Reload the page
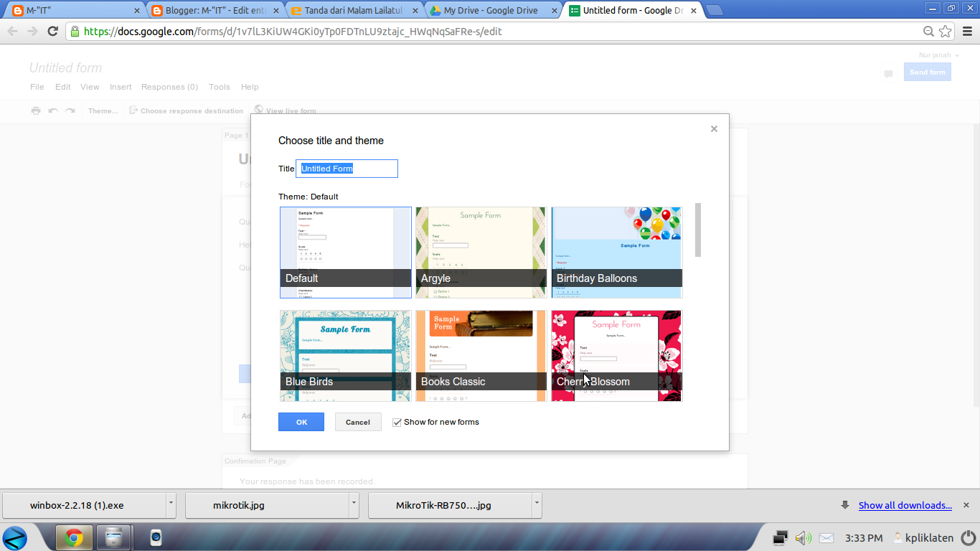This screenshot has width=980, height=551. pos(52,31)
